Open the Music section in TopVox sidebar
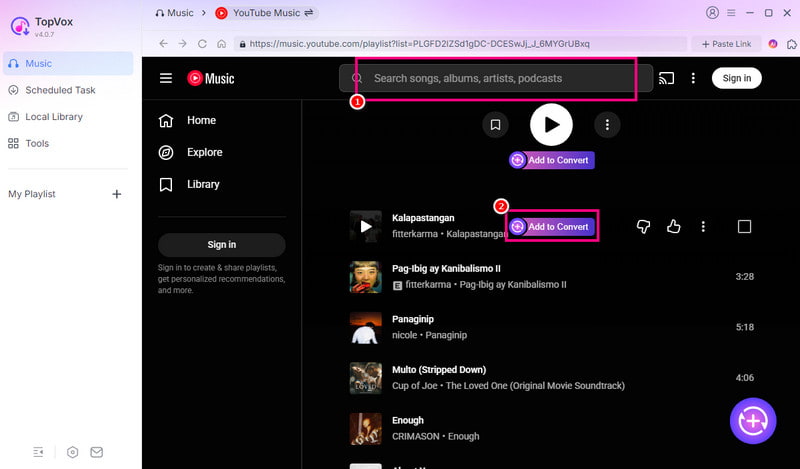The height and width of the screenshot is (469, 800). tap(68, 63)
